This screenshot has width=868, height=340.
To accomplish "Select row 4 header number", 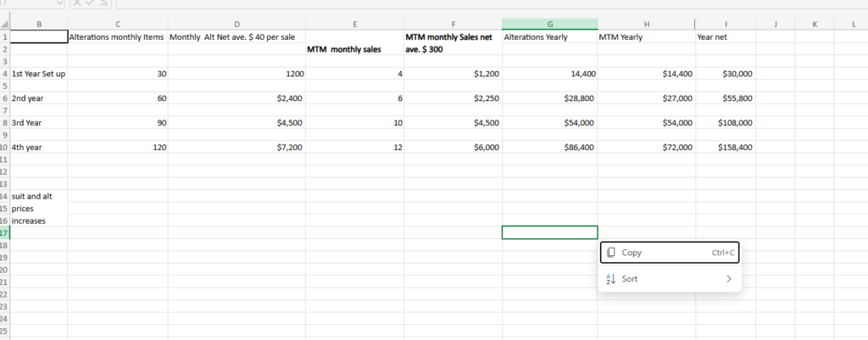I will click(4, 74).
